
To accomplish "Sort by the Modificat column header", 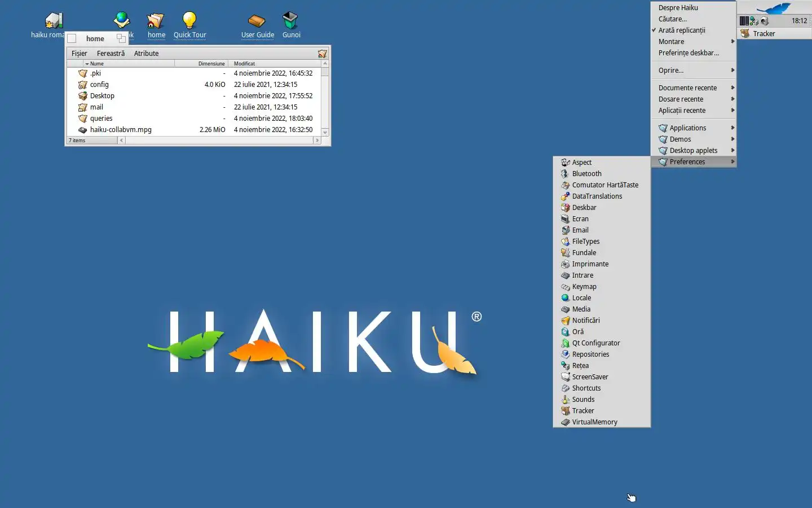I will [275, 64].
